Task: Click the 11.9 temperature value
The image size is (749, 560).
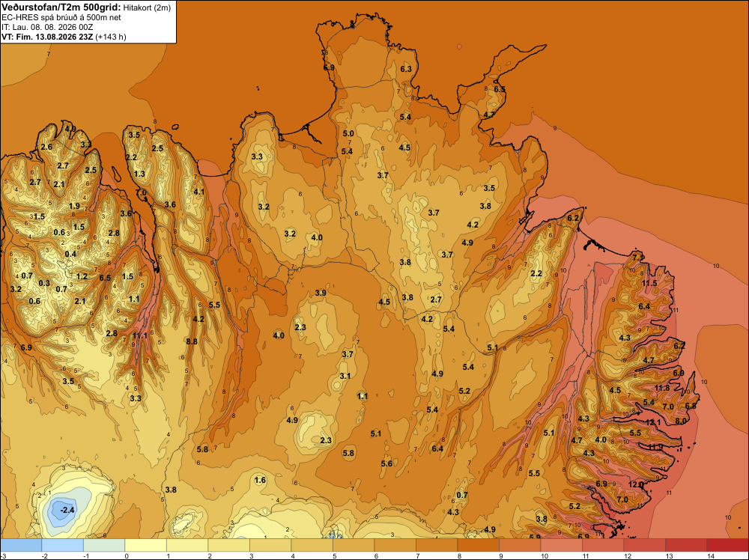Action: tap(655, 447)
